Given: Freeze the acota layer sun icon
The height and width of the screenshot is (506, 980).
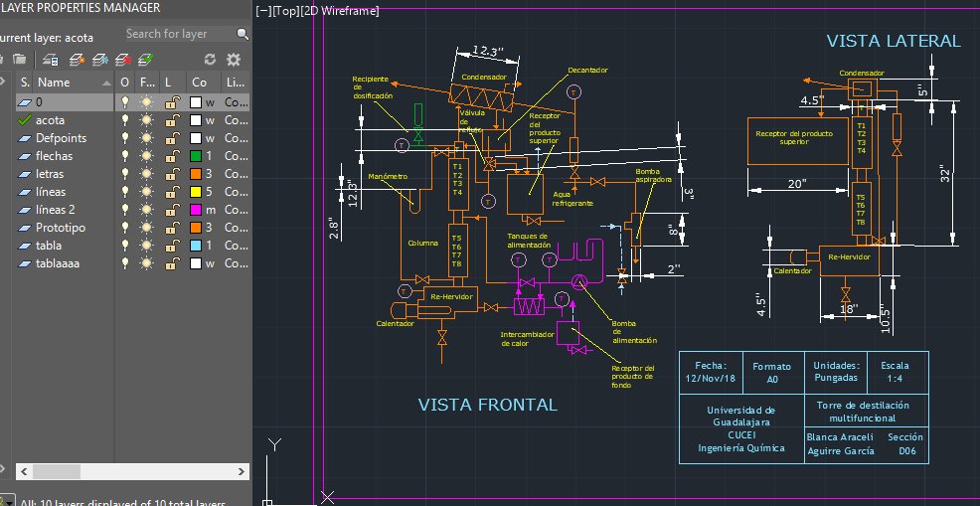Looking at the screenshot, I should (x=147, y=119).
